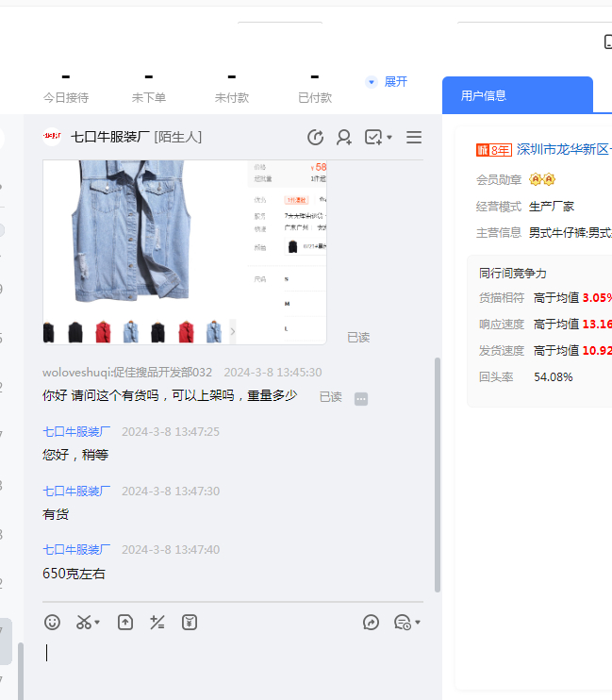Click the 七口牛服装厂 sender name at 13:47:25
Viewport: 612px width, 700px height.
(x=76, y=432)
